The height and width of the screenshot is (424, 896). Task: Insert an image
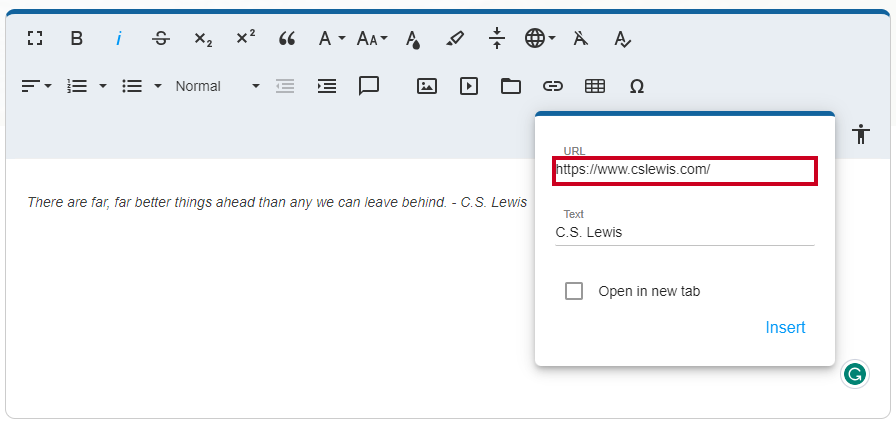click(x=427, y=86)
